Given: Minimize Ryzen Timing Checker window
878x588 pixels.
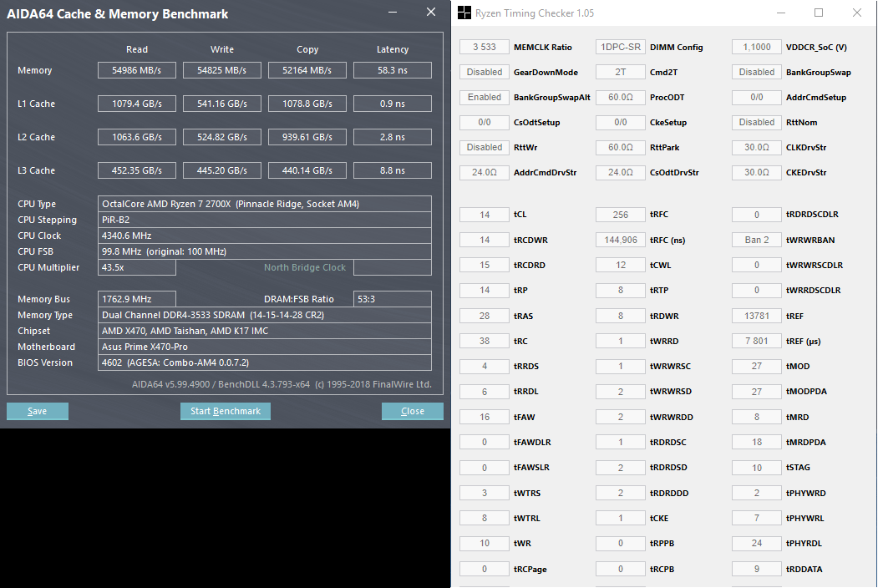Looking at the screenshot, I should (781, 13).
